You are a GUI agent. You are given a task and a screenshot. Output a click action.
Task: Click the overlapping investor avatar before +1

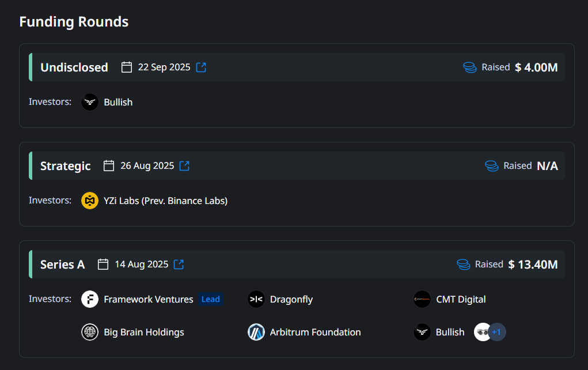coord(482,332)
